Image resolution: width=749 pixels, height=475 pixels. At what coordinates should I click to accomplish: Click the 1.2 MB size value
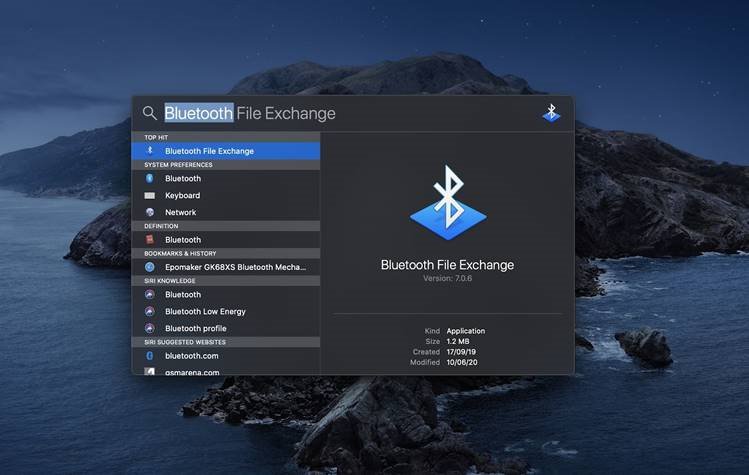[x=458, y=341]
